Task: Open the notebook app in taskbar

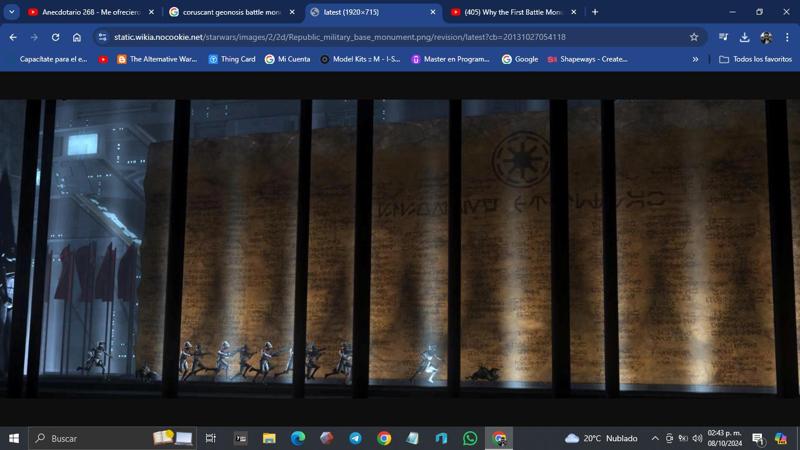Action: pos(413,438)
